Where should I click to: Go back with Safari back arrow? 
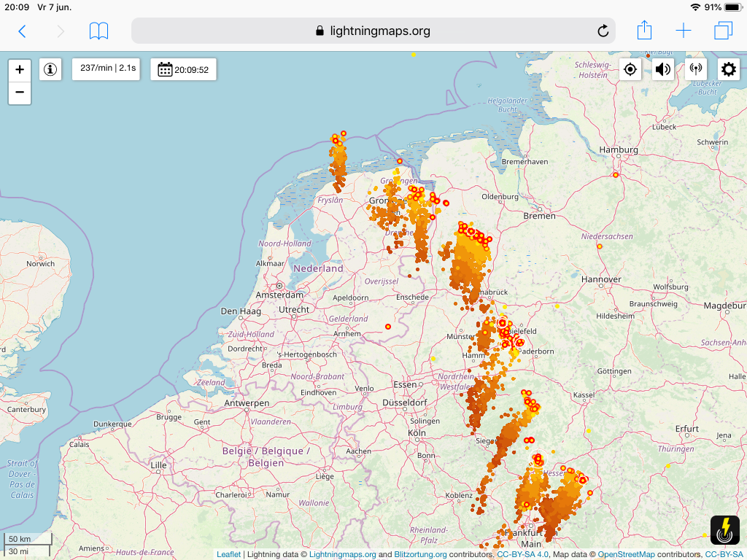point(22,31)
